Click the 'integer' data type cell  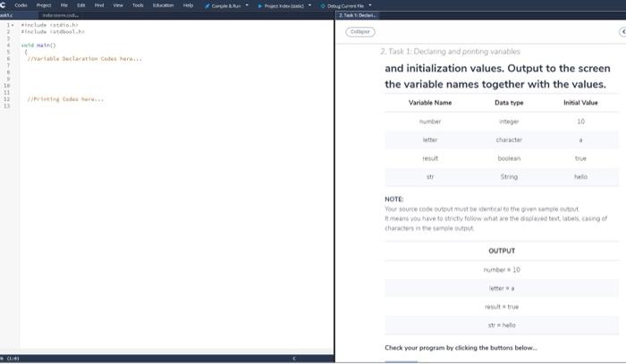coord(509,122)
